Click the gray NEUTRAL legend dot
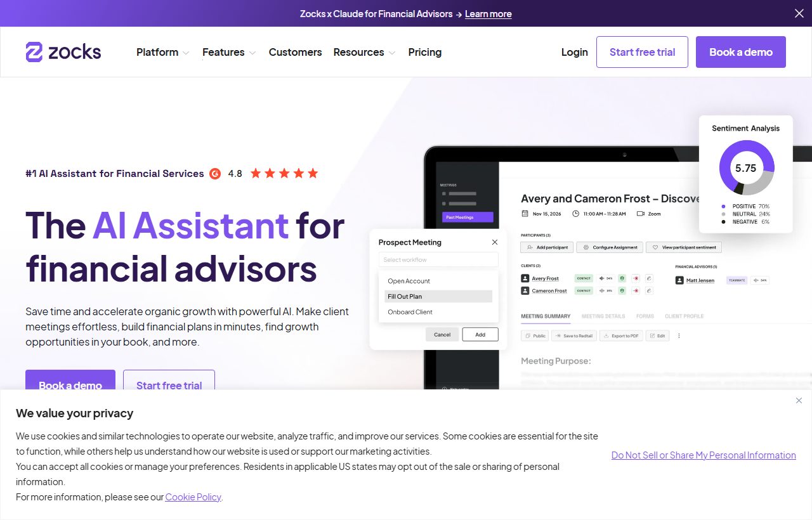This screenshot has height=520, width=812. pos(723,214)
